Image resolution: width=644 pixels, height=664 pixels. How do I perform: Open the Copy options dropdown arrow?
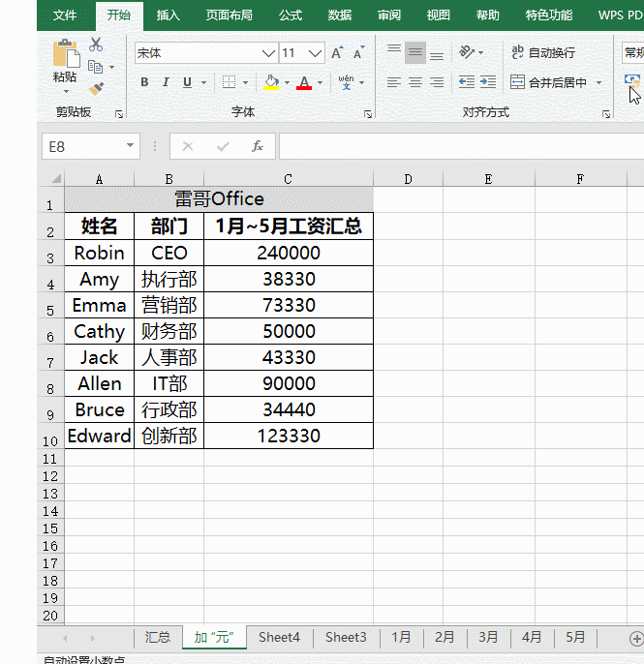(112, 67)
